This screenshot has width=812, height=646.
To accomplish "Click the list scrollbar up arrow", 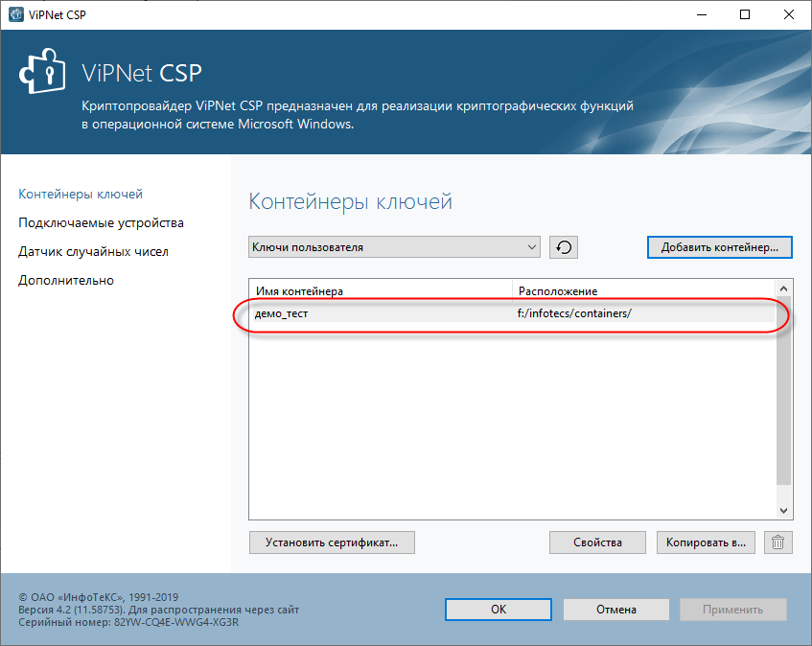I will [x=783, y=288].
